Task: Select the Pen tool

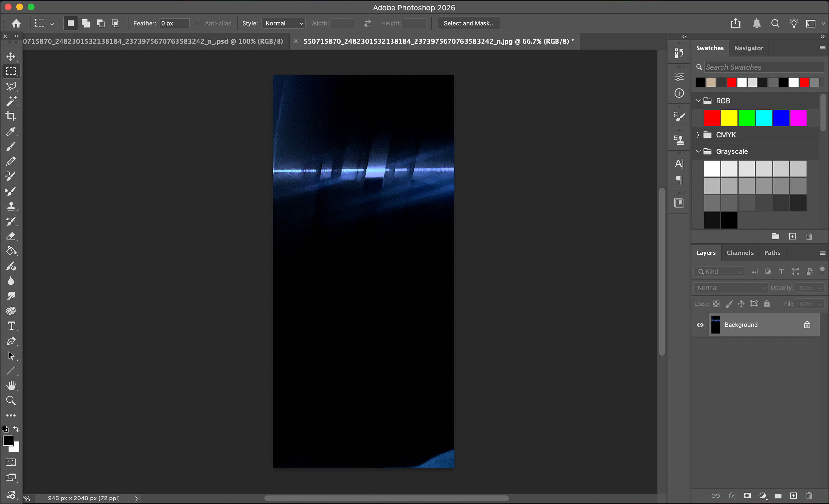Action: [11, 341]
